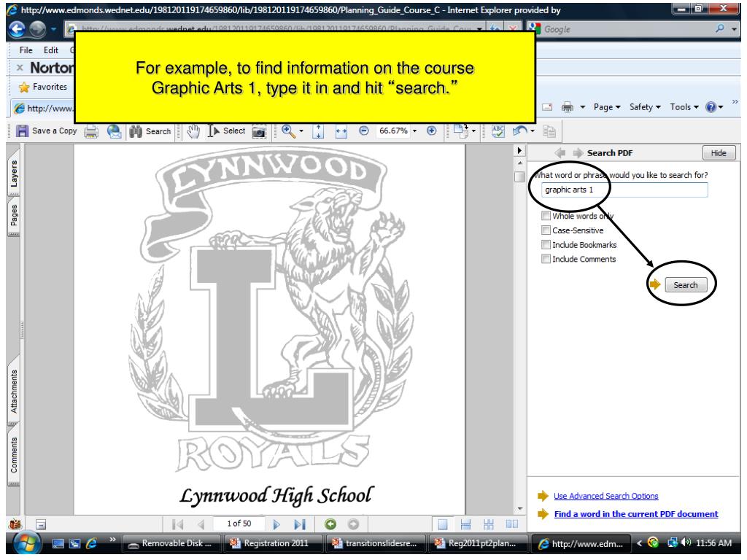Go to last page button
The width and height of the screenshot is (747, 560).
pos(300,524)
